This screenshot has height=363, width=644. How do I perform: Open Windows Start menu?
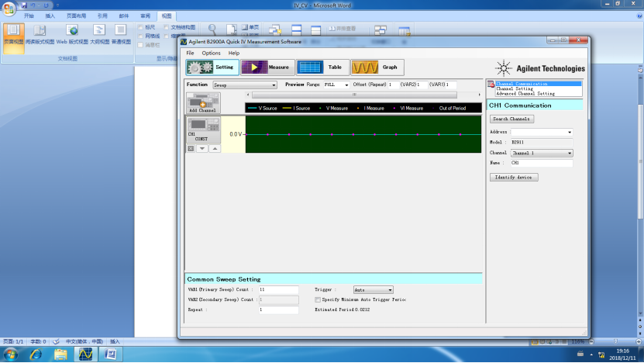coord(10,354)
